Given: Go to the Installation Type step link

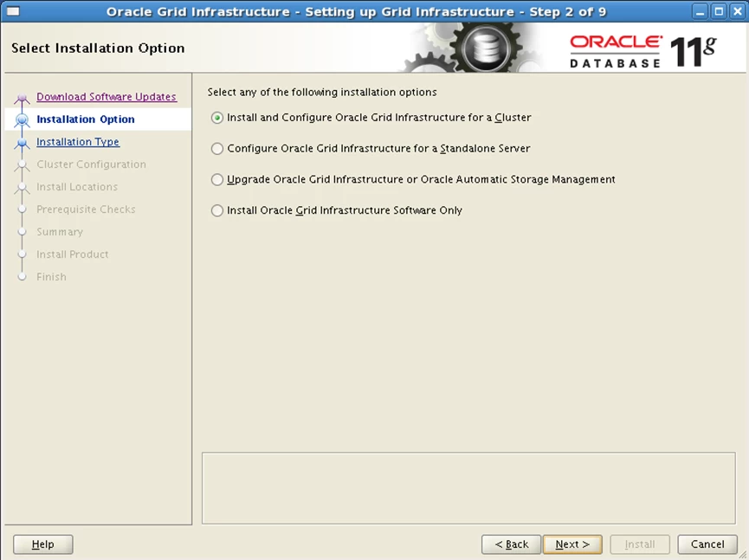Looking at the screenshot, I should (x=78, y=142).
